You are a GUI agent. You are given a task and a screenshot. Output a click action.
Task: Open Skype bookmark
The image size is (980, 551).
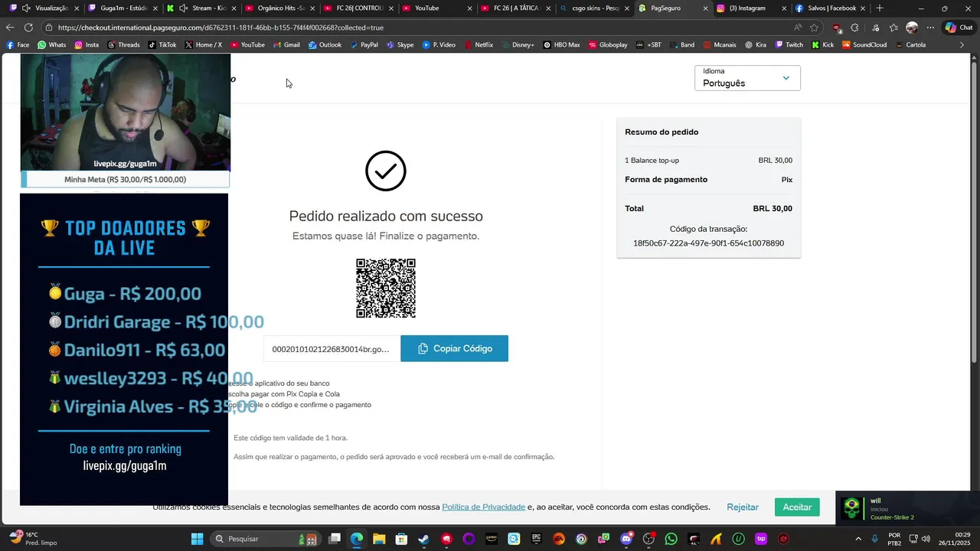400,45
